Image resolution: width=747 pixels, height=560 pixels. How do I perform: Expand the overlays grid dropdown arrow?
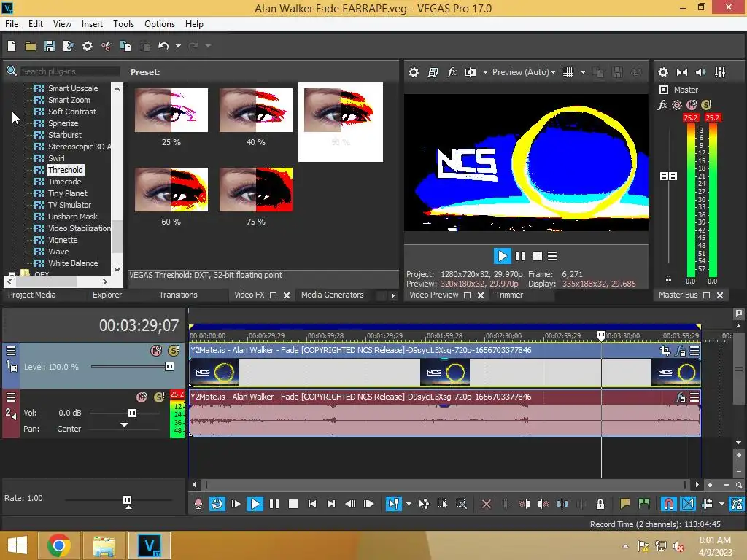[583, 72]
